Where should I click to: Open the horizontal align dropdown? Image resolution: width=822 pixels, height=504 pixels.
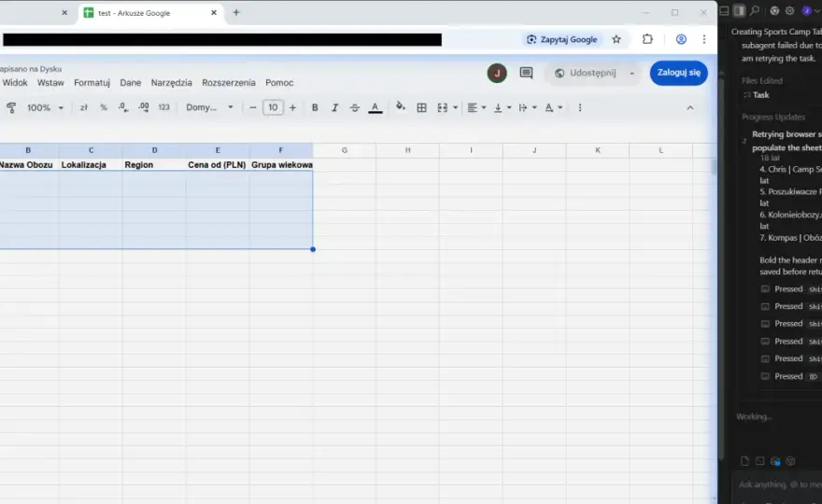[476, 107]
